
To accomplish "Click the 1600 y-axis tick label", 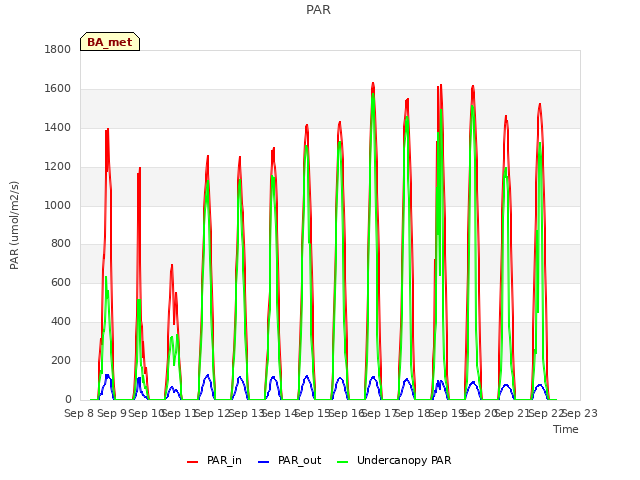I will click(58, 89).
